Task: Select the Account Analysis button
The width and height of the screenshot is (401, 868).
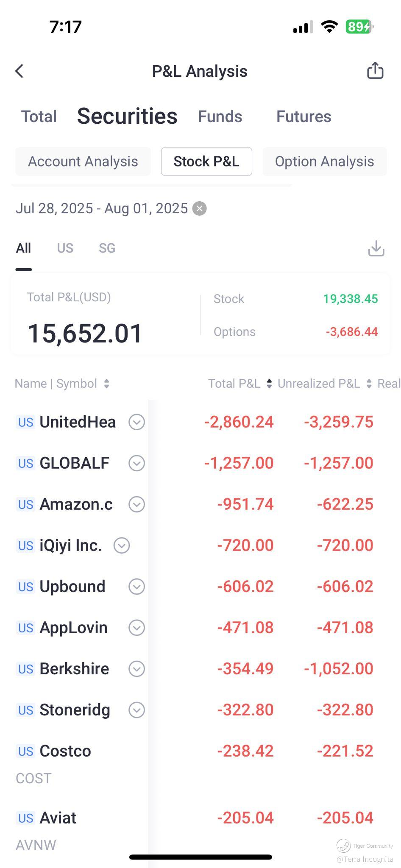Action: point(83,161)
